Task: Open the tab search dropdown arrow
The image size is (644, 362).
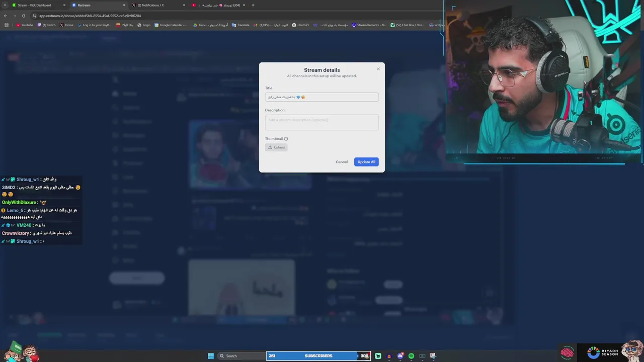Action: pos(5,5)
